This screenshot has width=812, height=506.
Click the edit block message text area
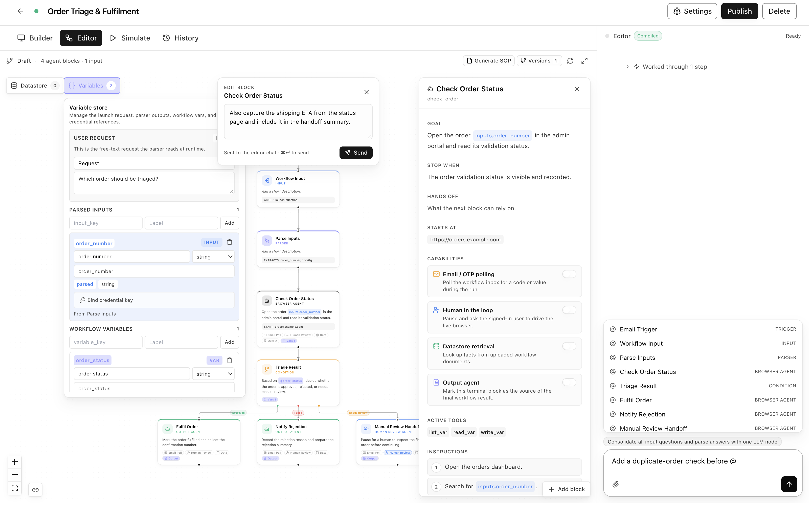[299, 122]
